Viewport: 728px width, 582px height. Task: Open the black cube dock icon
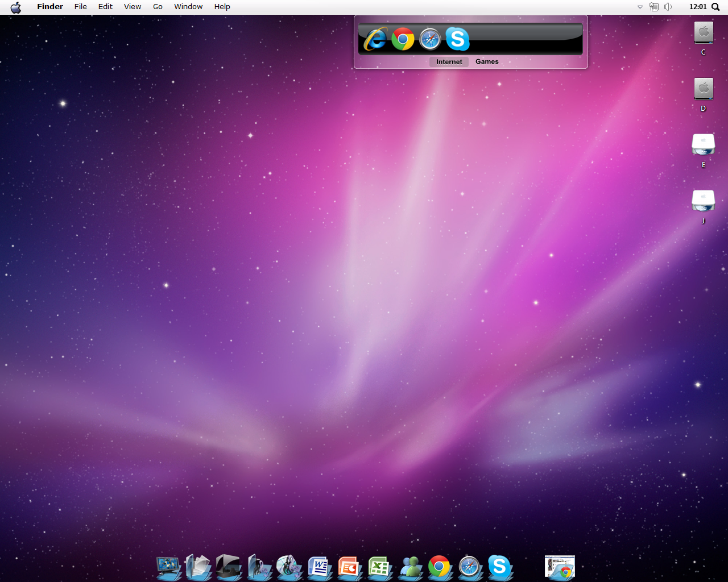(229, 567)
